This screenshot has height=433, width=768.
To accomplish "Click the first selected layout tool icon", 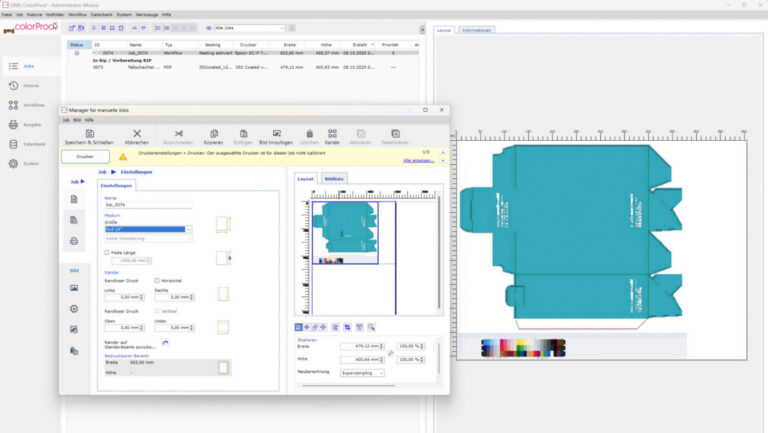I will pos(298,327).
